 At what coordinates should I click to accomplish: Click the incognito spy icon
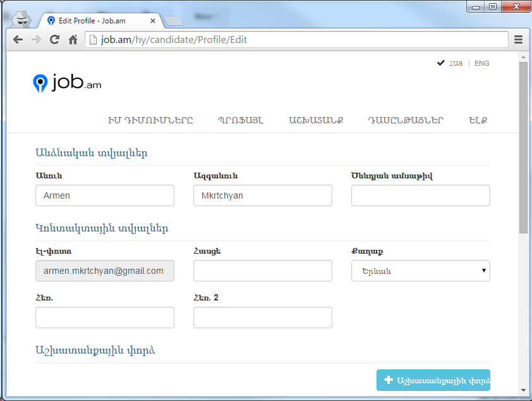point(21,19)
